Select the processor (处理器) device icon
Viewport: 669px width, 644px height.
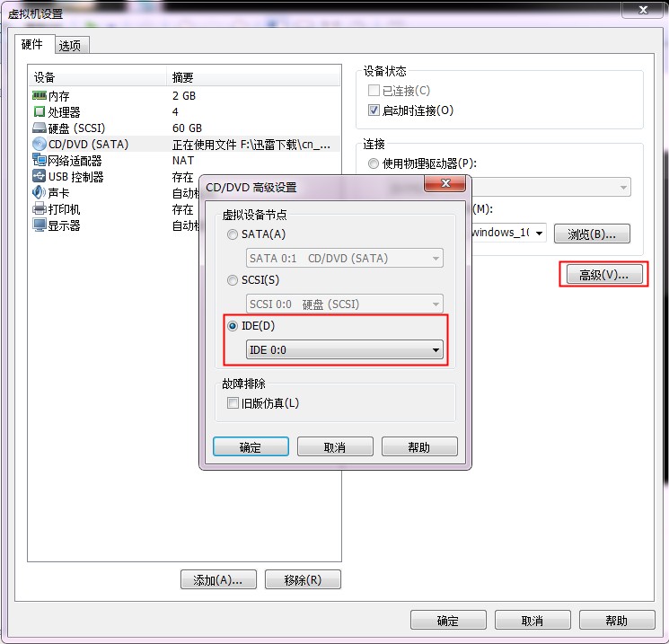[39, 111]
